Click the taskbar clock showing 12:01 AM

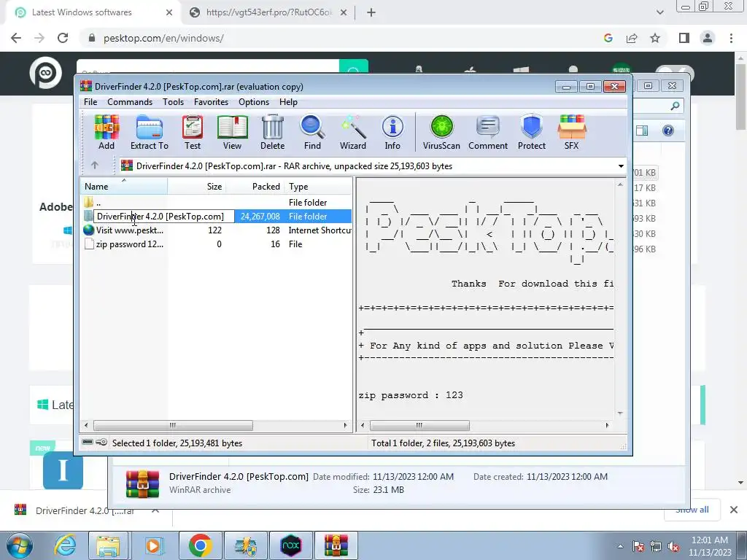coord(710,546)
